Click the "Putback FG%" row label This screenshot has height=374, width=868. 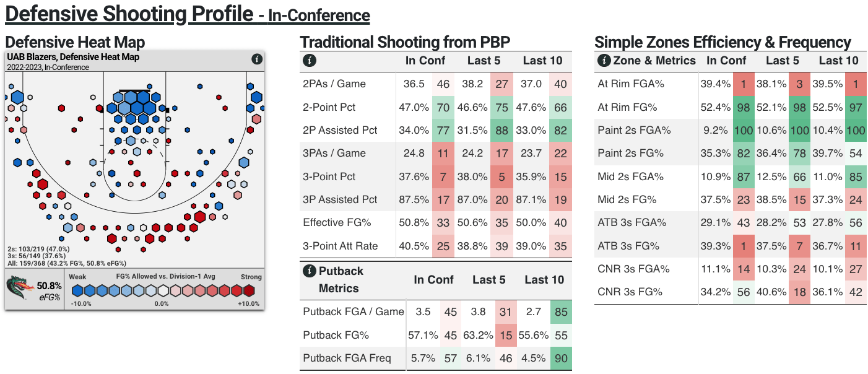point(336,335)
